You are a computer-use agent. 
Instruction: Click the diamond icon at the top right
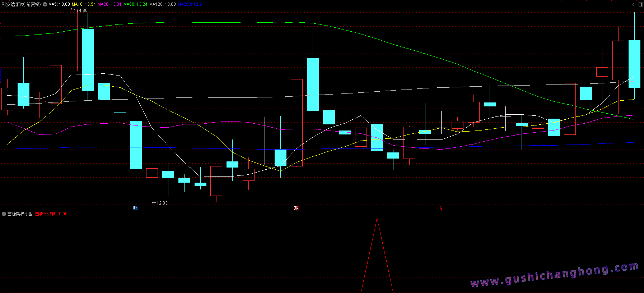(x=634, y=4)
